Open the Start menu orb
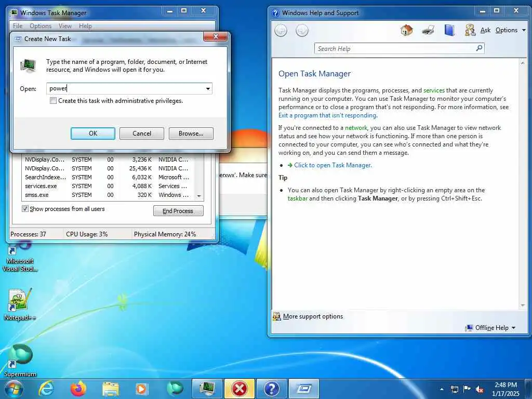Image resolution: width=532 pixels, height=399 pixels. 14,389
